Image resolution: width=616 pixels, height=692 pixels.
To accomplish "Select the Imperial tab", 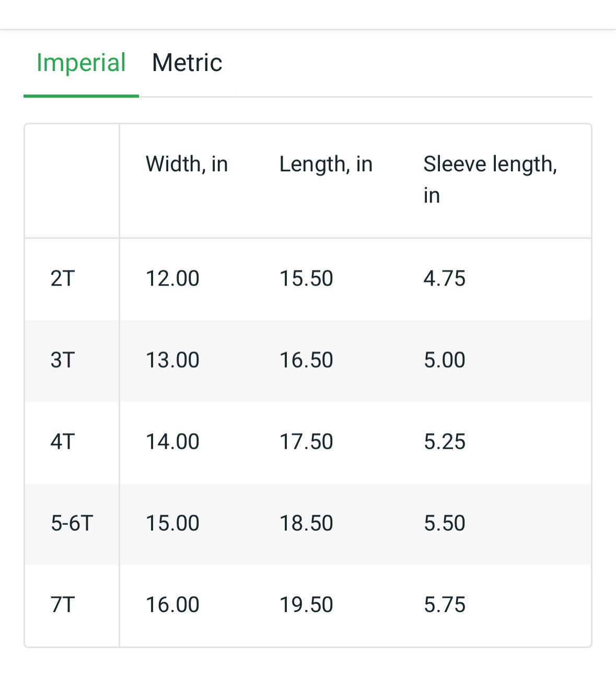I will coord(81,63).
